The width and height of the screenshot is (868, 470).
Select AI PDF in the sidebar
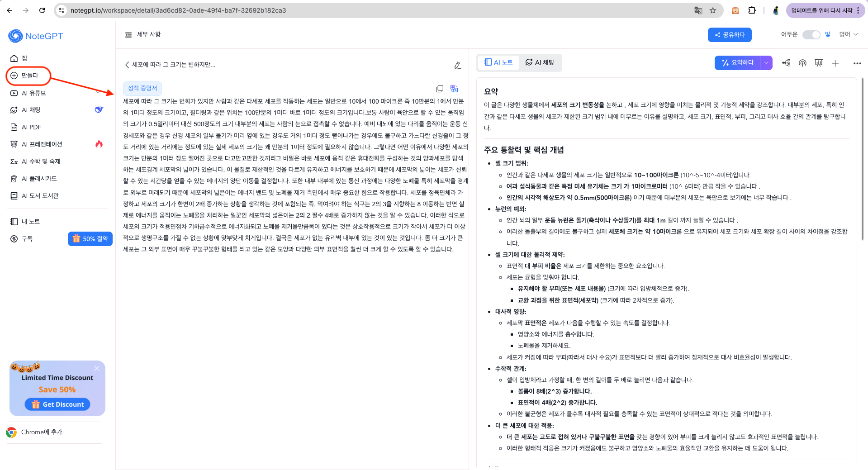(32, 127)
